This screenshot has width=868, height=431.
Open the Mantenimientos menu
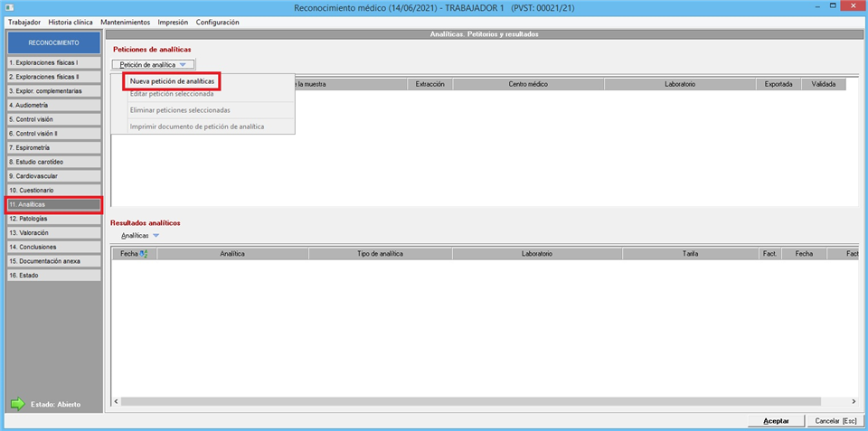tap(125, 22)
